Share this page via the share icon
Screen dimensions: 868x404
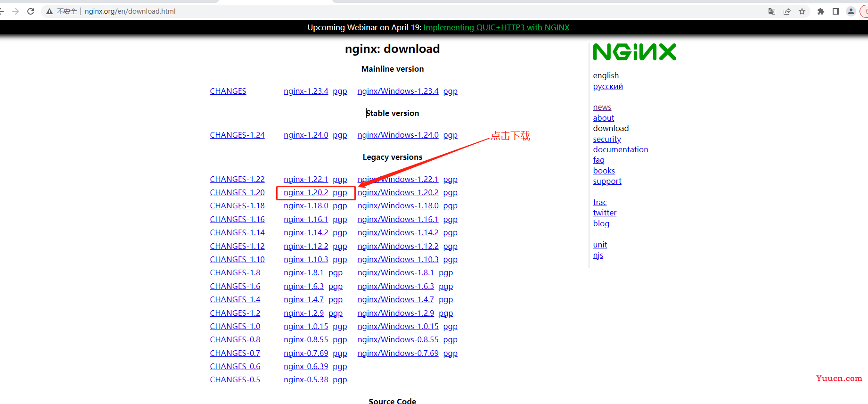pos(787,11)
